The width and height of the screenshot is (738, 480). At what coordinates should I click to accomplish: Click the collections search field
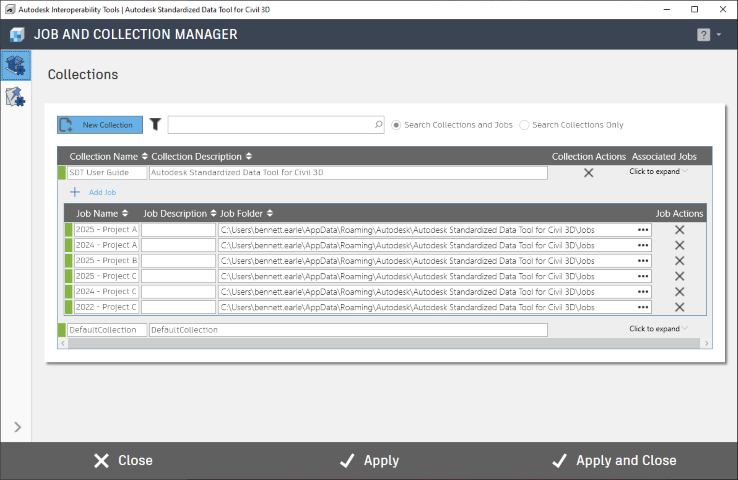pyautogui.click(x=276, y=125)
